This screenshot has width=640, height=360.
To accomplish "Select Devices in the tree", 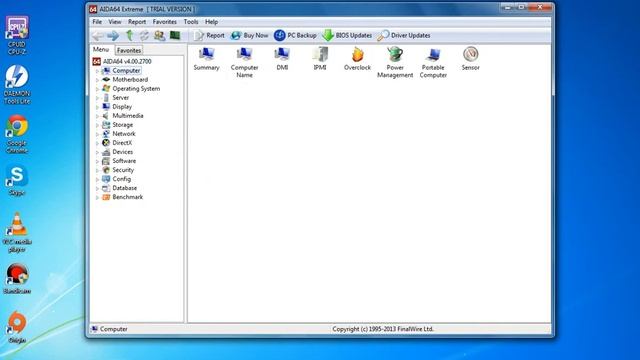I will click(122, 151).
